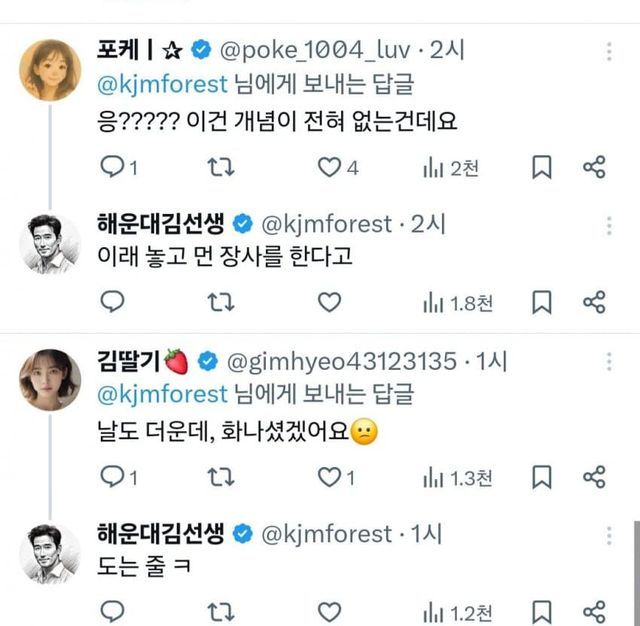Open the @kjmforest mention link in 포케's reply
The width and height of the screenshot is (640, 626).
tap(162, 83)
